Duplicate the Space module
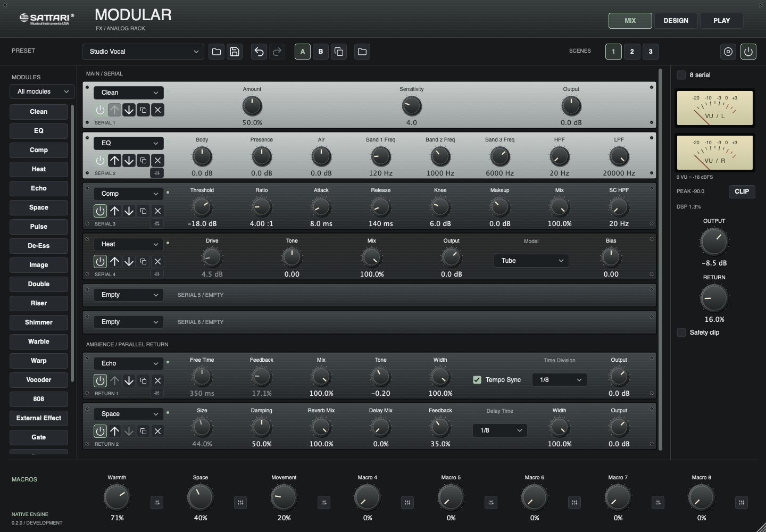Image resolution: width=766 pixels, height=532 pixels. 143,431
